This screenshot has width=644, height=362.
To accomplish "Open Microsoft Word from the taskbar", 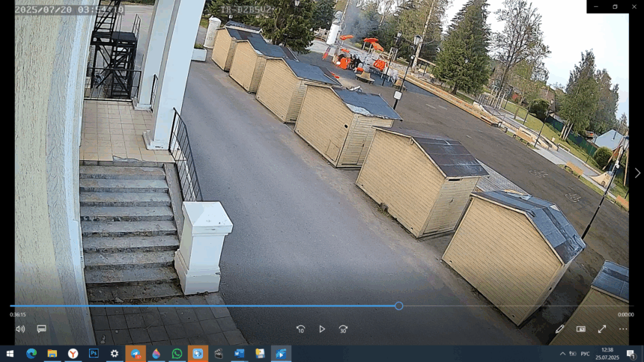I will pos(240,354).
